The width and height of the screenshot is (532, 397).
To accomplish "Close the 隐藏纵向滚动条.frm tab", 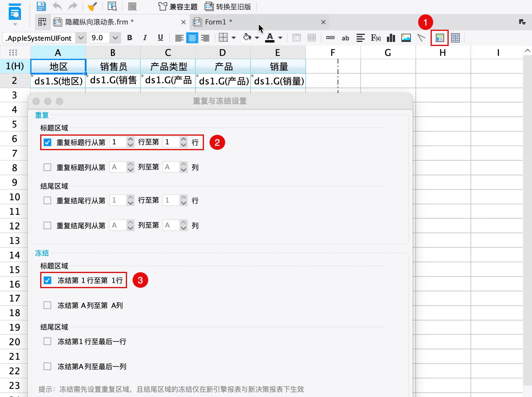I will pyautogui.click(x=184, y=22).
